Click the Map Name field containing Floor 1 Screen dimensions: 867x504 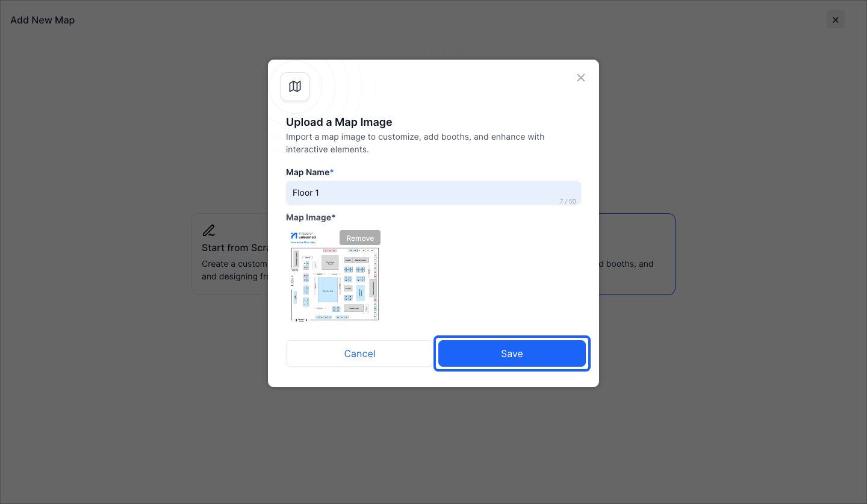[x=433, y=193]
